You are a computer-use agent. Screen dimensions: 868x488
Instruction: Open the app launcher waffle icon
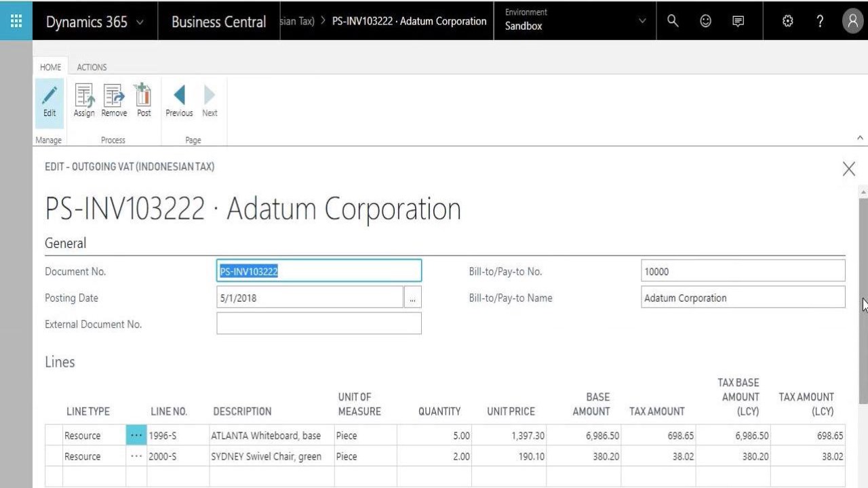16,21
